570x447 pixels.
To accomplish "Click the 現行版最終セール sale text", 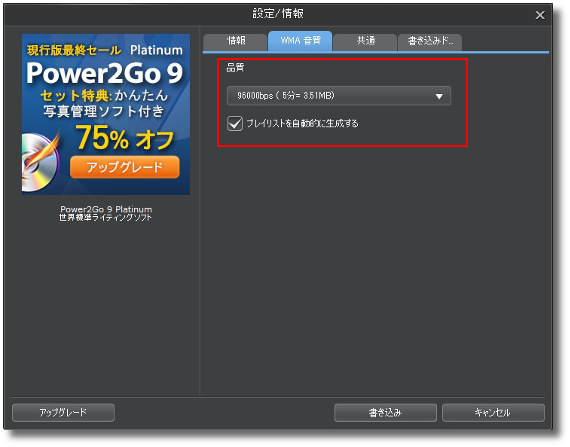I will [x=74, y=50].
